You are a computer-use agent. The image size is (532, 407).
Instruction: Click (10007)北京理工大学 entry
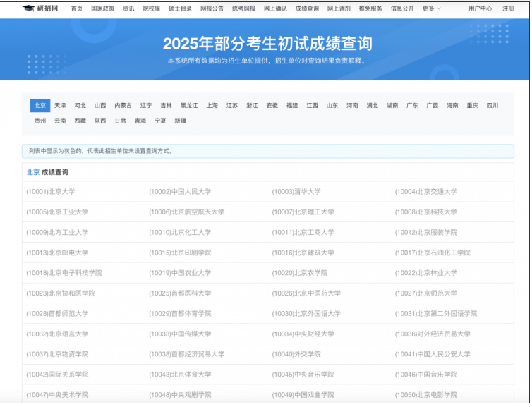coord(303,212)
